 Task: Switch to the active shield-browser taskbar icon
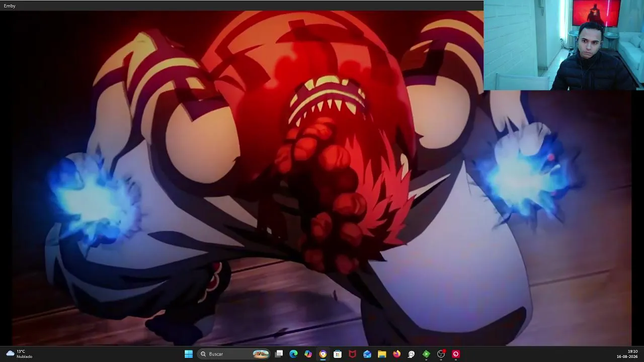(323, 354)
